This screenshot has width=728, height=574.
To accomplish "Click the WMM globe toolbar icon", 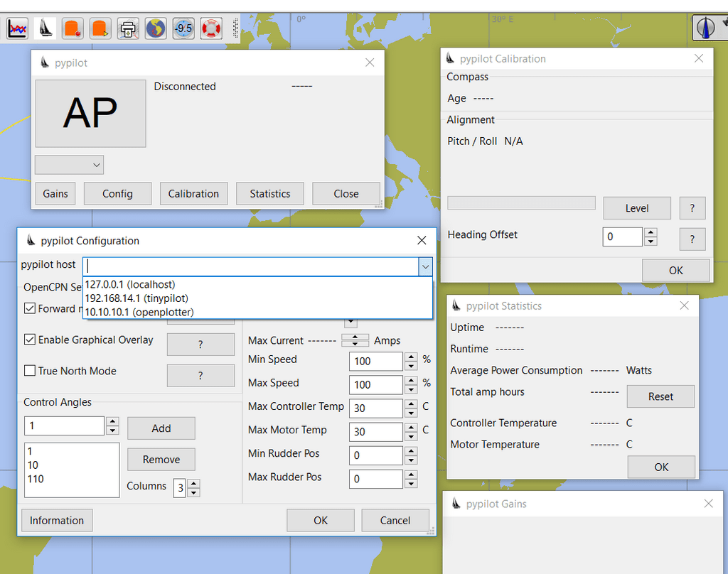I will (156, 28).
